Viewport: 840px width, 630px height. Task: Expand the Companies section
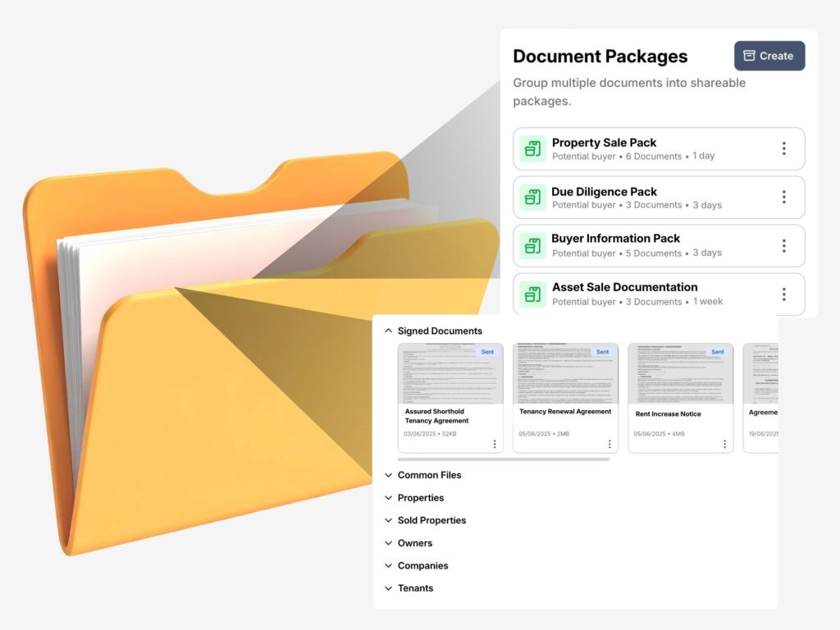pyautogui.click(x=389, y=565)
